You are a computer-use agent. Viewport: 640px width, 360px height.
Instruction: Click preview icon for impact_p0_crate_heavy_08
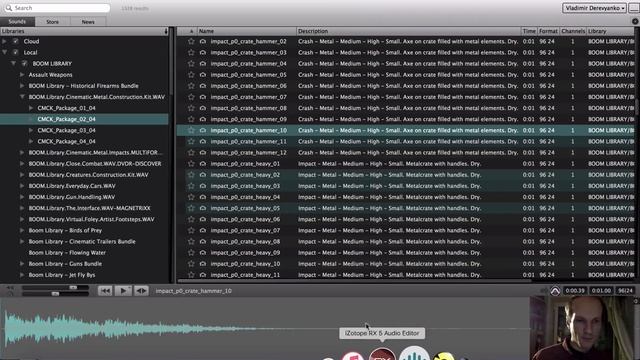tap(203, 241)
